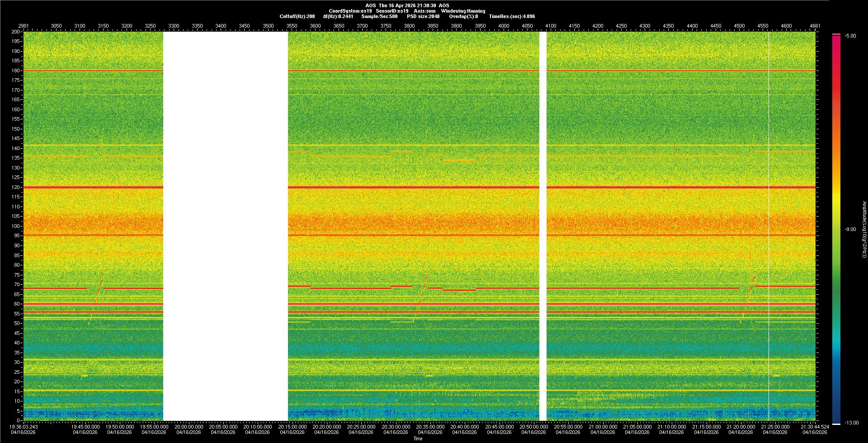The width and height of the screenshot is (868, 443).
Task: Click the AOS date title at top
Action: coord(407,5)
